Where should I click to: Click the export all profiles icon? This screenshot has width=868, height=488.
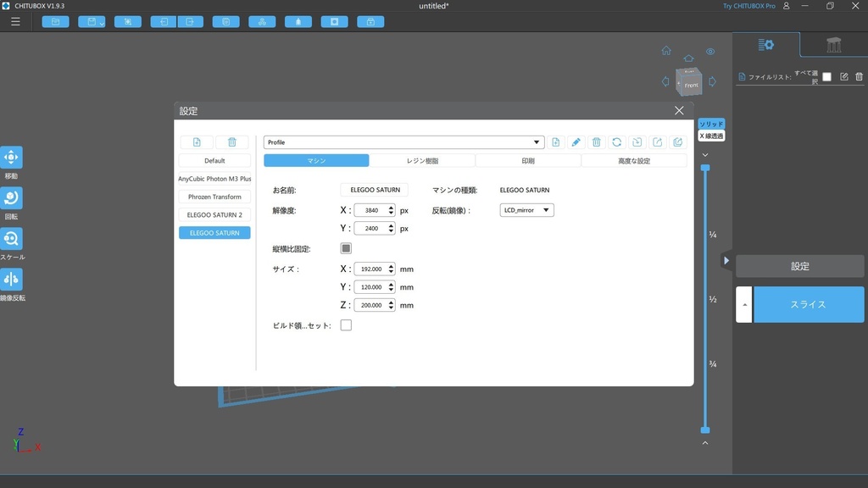(x=677, y=142)
